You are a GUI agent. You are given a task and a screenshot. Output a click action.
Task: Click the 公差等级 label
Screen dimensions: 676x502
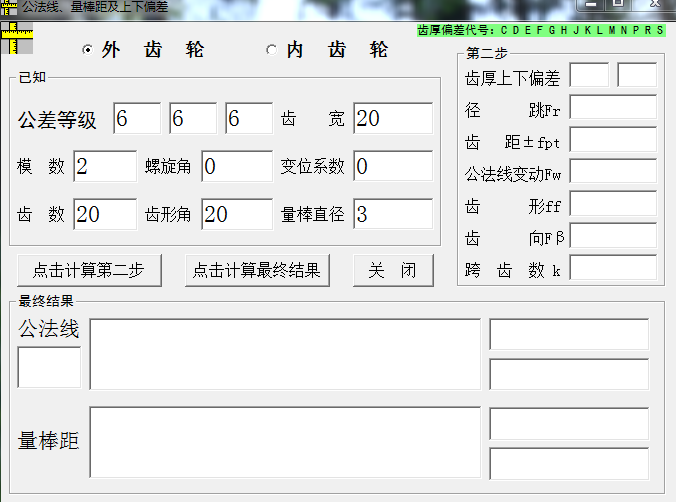pos(57,120)
